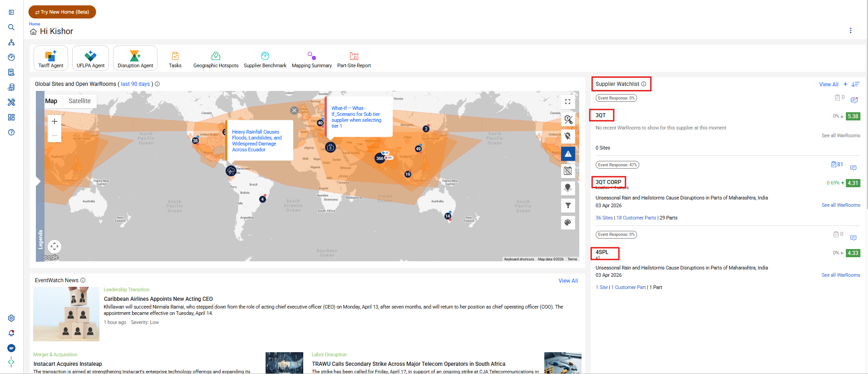Open Geographic Hotspots
This screenshot has height=374, width=868.
[216, 60]
